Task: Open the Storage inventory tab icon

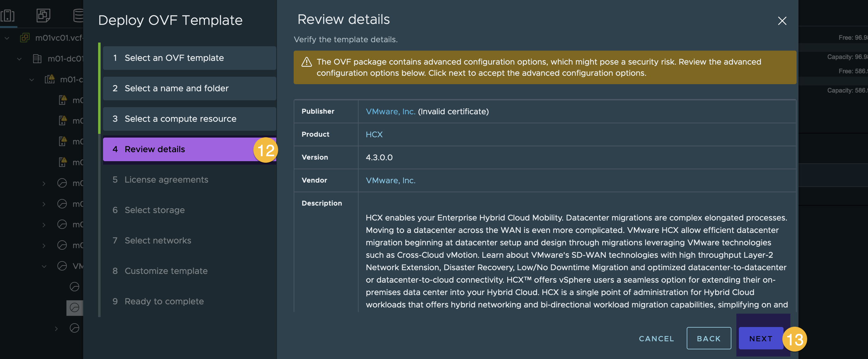Action: point(78,15)
